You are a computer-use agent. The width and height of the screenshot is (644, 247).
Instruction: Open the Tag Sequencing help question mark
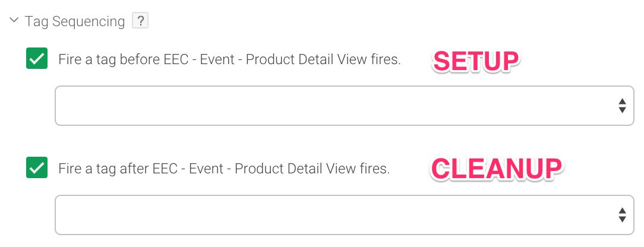coord(140,21)
